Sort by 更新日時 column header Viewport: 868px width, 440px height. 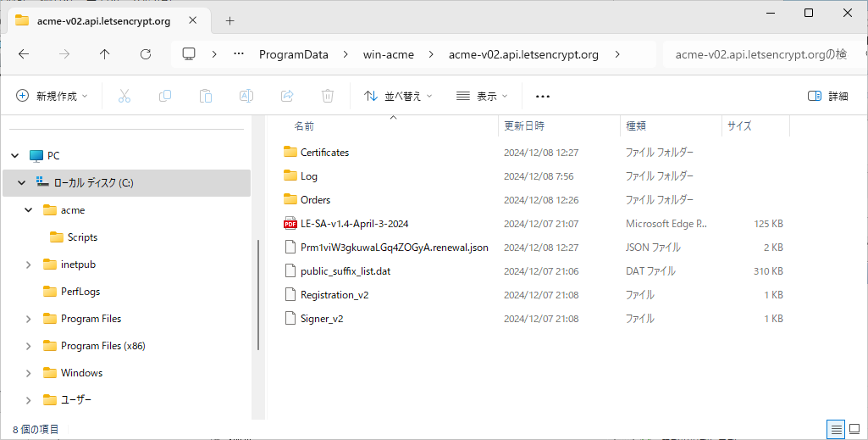click(523, 126)
